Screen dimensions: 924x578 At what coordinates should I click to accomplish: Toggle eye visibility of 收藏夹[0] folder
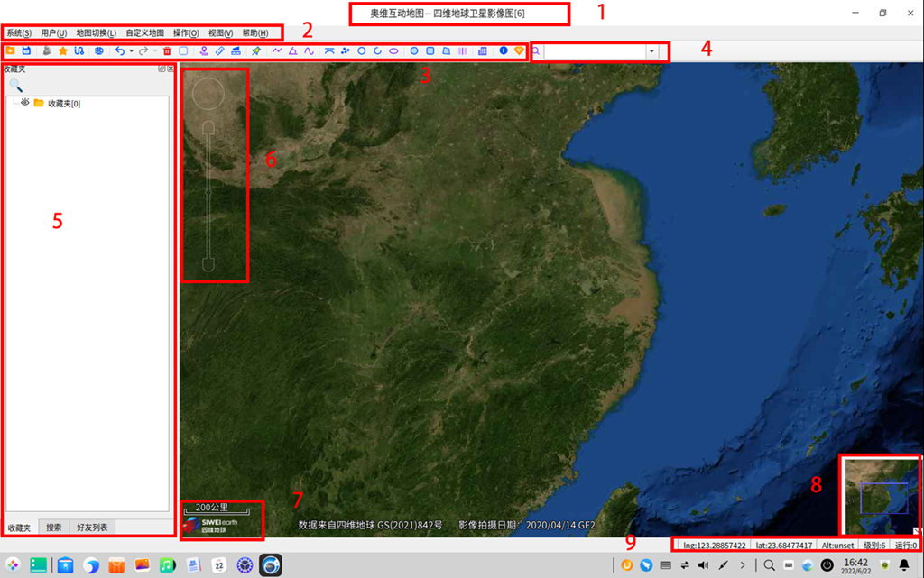point(25,103)
